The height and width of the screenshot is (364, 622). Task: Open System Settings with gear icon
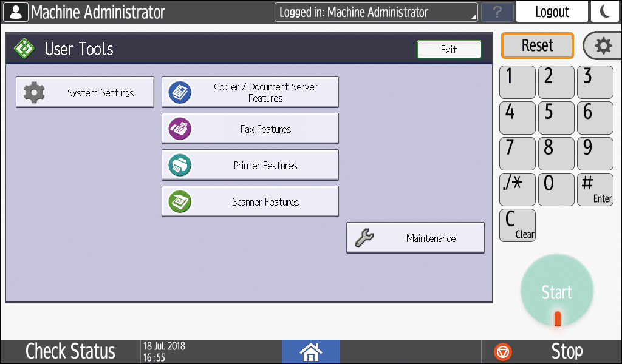point(85,93)
